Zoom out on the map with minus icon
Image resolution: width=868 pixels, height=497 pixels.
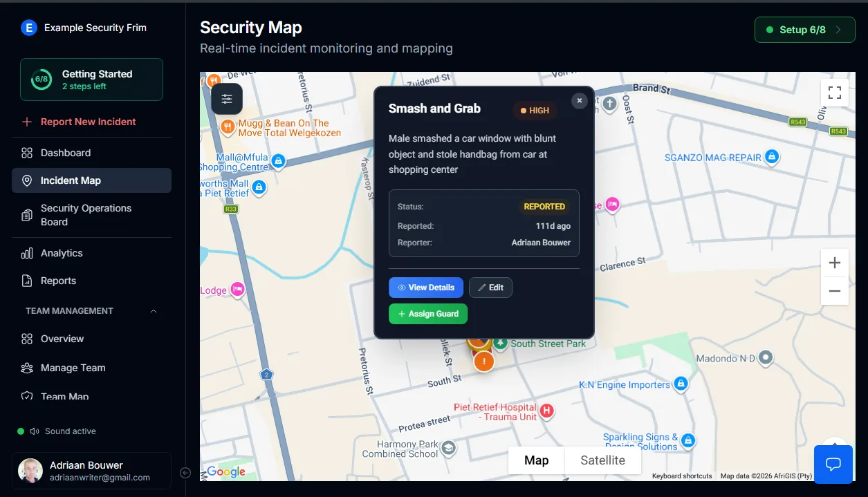[835, 291]
